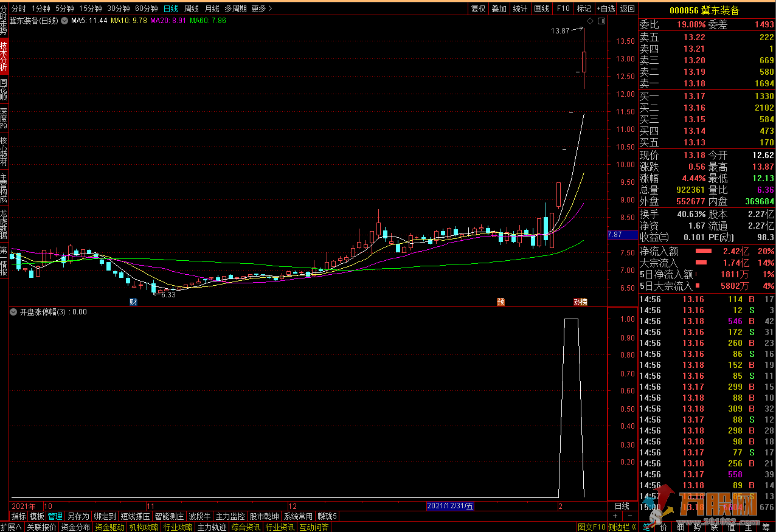Open the 多周期 multi-period view
776x532 pixels.
pyautogui.click(x=236, y=9)
